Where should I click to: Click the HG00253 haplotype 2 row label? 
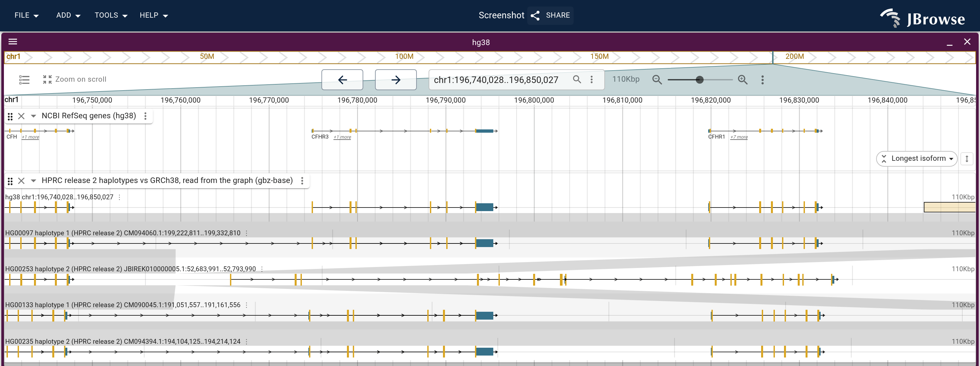pyautogui.click(x=130, y=269)
